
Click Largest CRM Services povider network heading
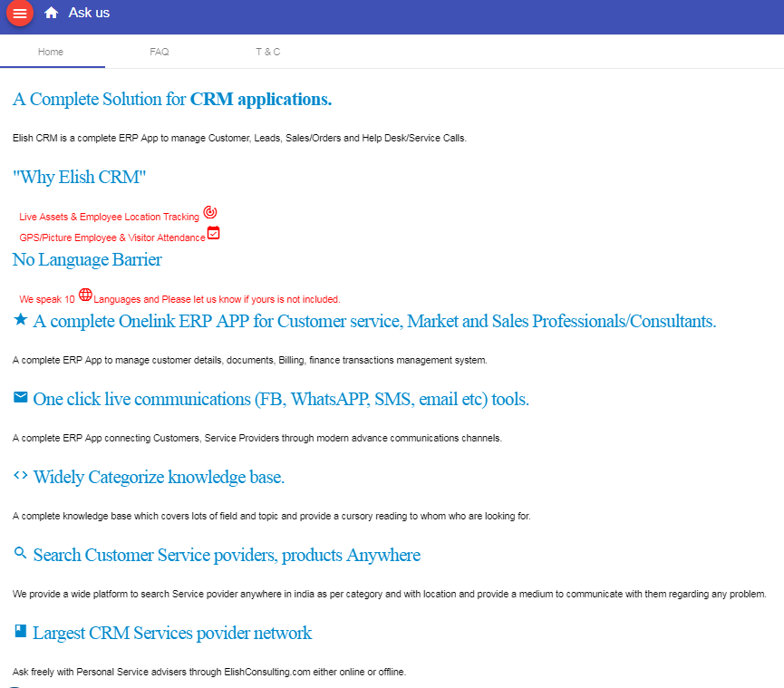coord(172,634)
